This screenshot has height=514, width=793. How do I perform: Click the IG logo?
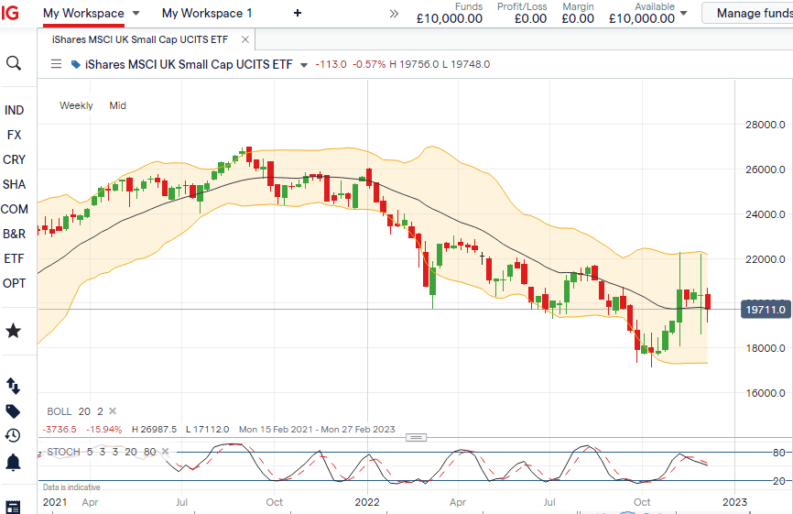[10, 13]
